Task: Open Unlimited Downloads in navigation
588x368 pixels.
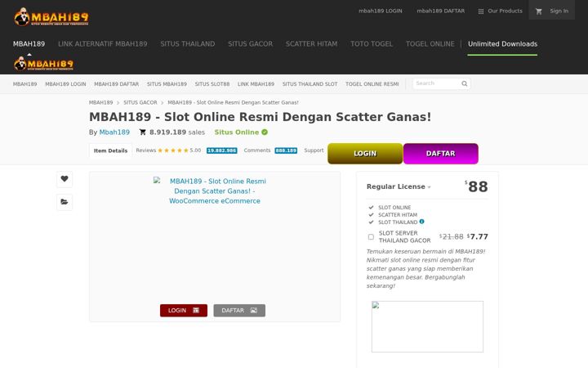Action: tap(502, 44)
